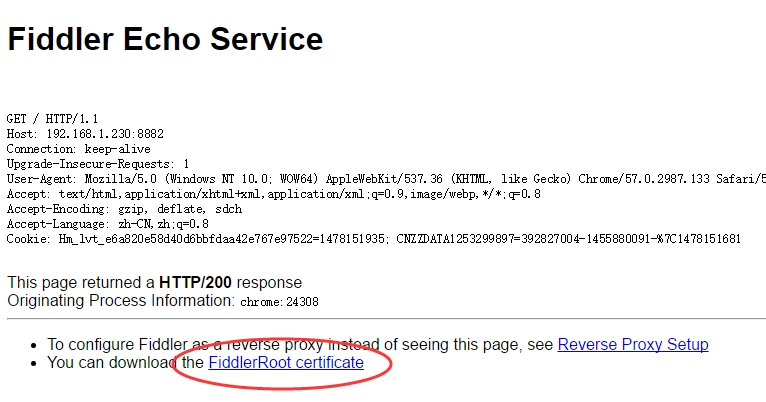This screenshot has width=766, height=402.
Task: Click the Cookie header line
Action: [x=373, y=239]
